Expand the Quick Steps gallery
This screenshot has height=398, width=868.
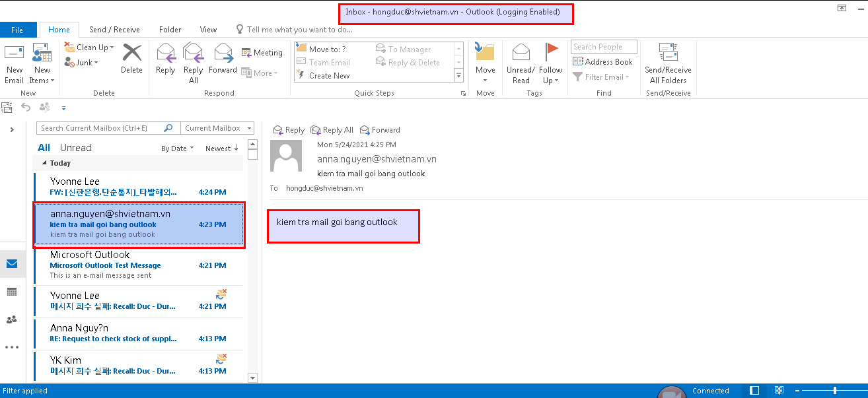pos(459,76)
